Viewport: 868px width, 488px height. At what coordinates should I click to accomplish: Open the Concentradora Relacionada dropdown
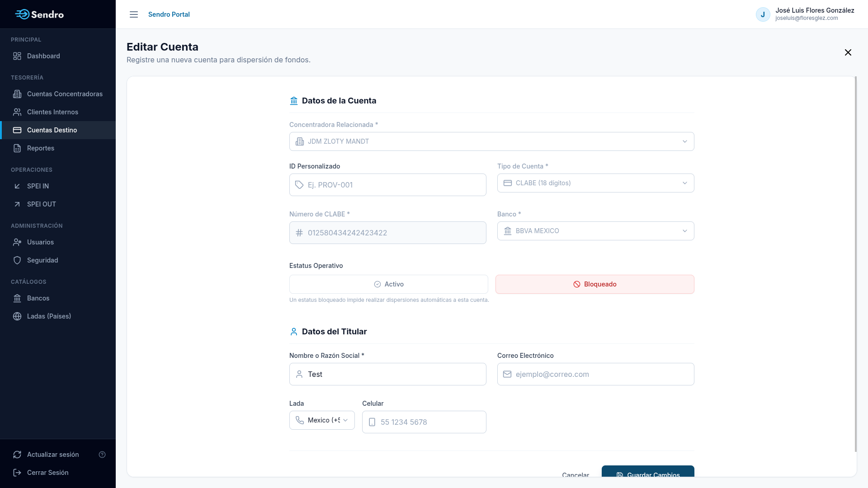(492, 141)
